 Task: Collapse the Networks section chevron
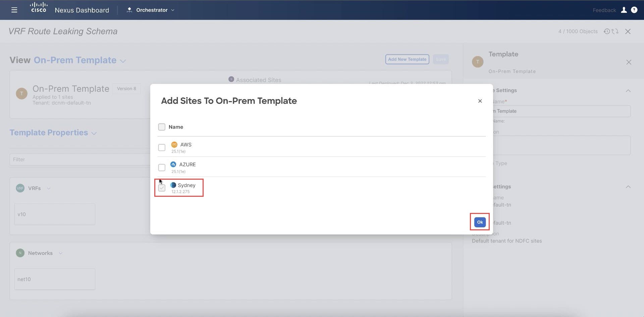point(60,253)
